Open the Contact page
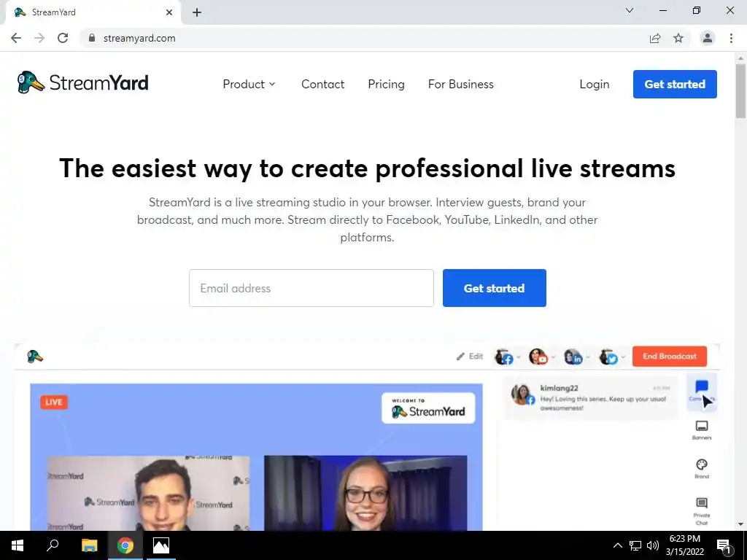 click(x=322, y=85)
